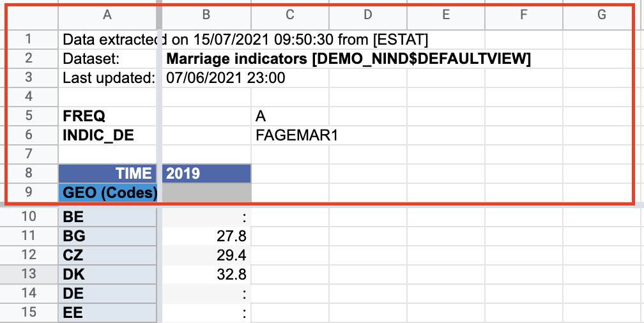Select the FAGEMAR1 cell
The width and height of the screenshot is (644, 323).
tap(290, 135)
